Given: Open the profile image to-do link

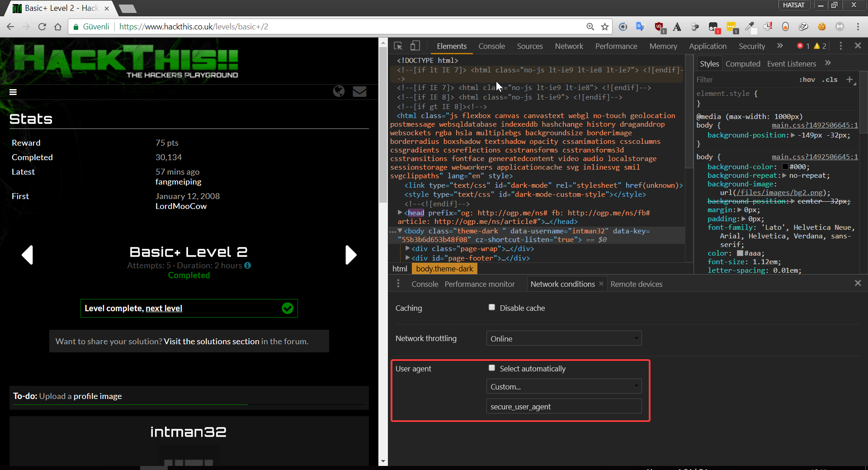Looking at the screenshot, I should click(x=98, y=396).
